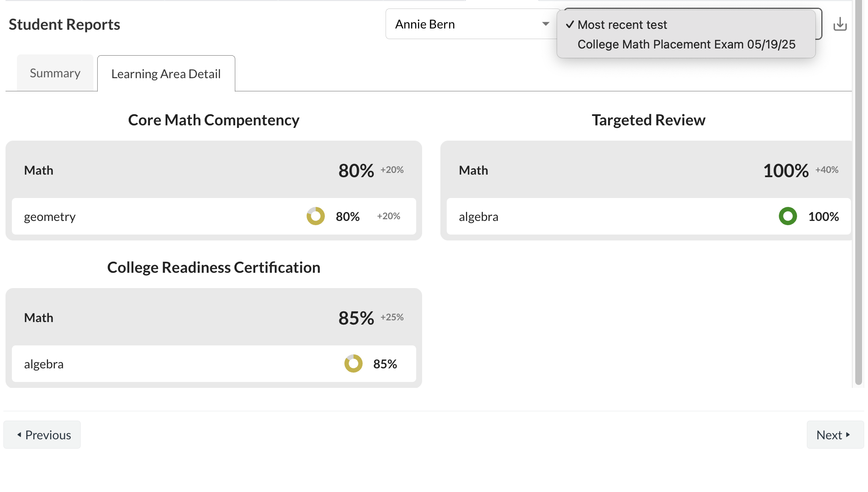Click the Core Math Compentency heading
This screenshot has height=492, width=868.
click(214, 120)
